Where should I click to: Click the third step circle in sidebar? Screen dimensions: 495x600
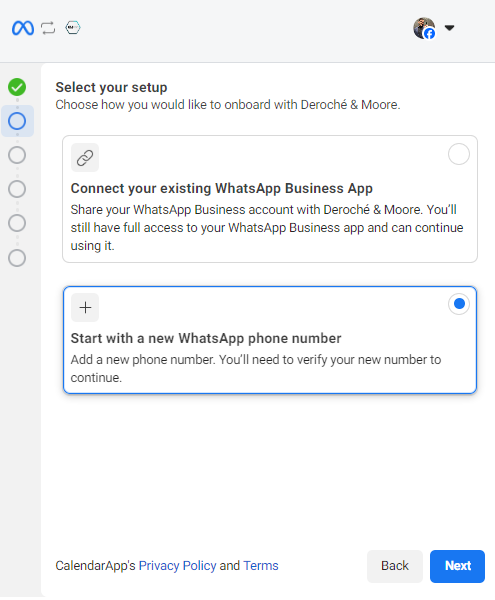click(17, 155)
